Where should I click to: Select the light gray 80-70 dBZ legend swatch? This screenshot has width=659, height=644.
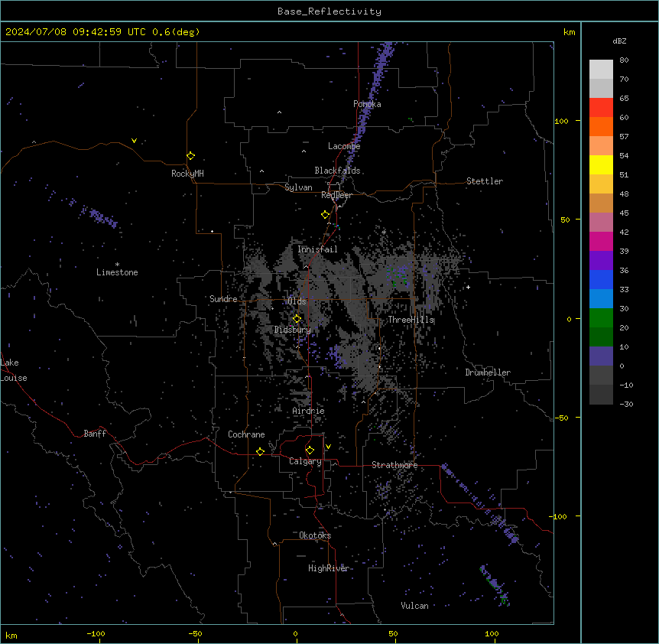(x=601, y=70)
